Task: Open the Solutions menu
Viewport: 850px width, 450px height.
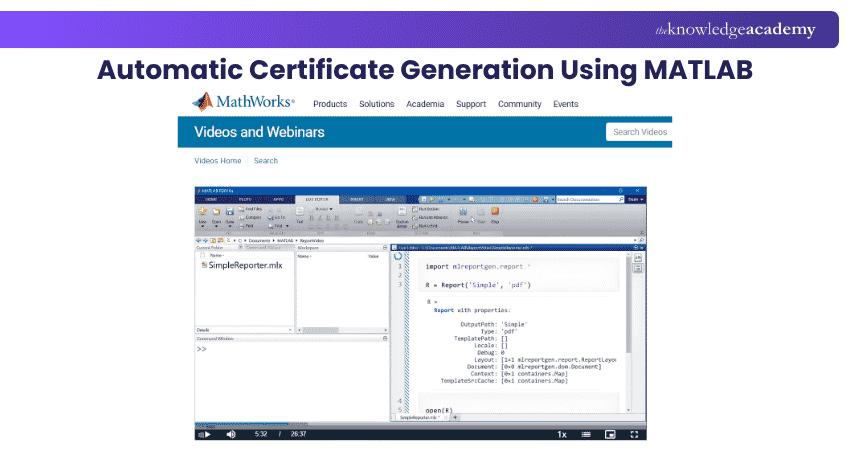Action: 376,104
